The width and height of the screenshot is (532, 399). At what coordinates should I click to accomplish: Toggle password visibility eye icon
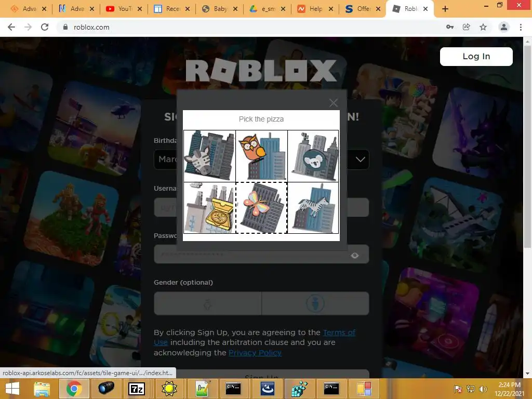pos(355,256)
